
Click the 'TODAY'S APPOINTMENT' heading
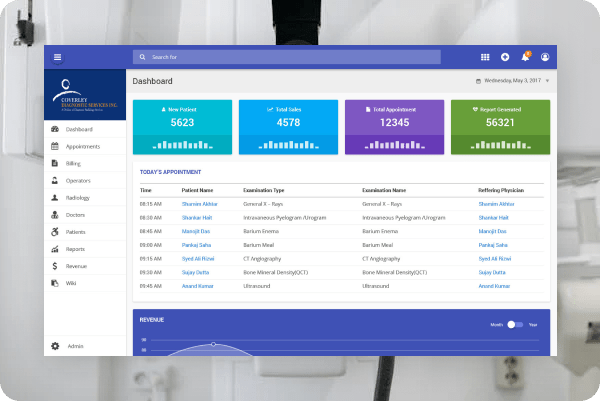[170, 172]
